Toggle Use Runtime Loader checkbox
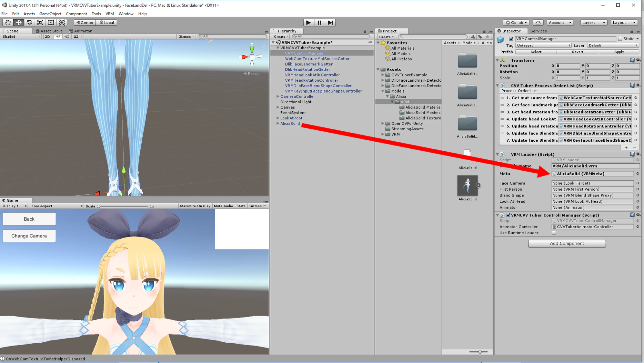This screenshot has width=644, height=363. 554,233
